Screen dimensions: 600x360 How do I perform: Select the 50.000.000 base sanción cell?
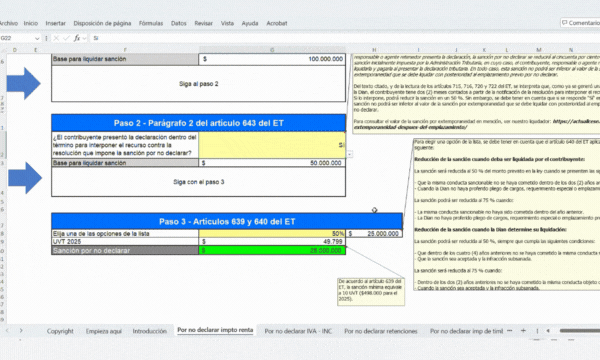272,163
